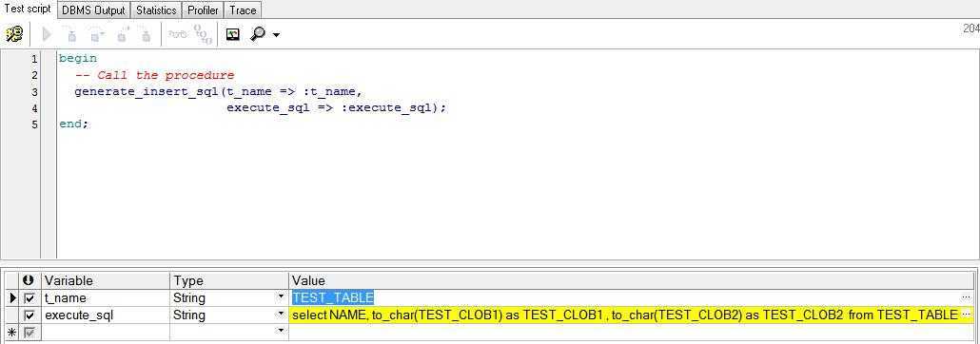Click the execute_sql variable name cell
Screen dimensions: 980x344
click(105, 315)
